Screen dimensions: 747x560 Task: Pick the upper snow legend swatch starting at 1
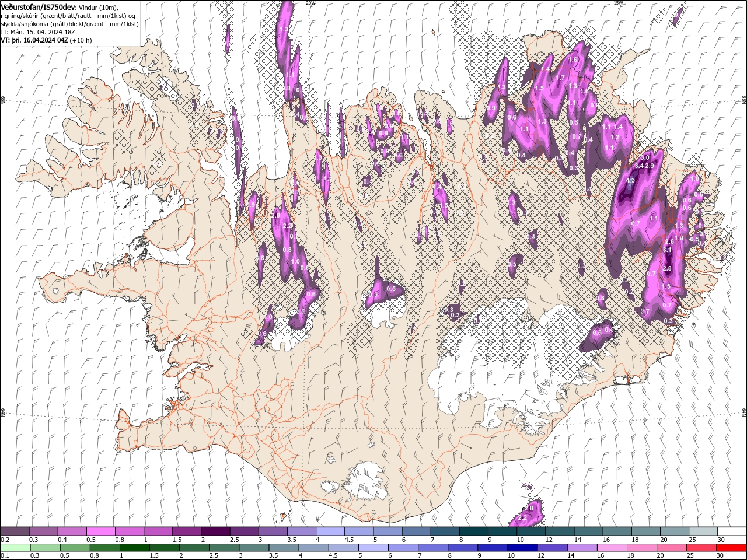[158, 531]
